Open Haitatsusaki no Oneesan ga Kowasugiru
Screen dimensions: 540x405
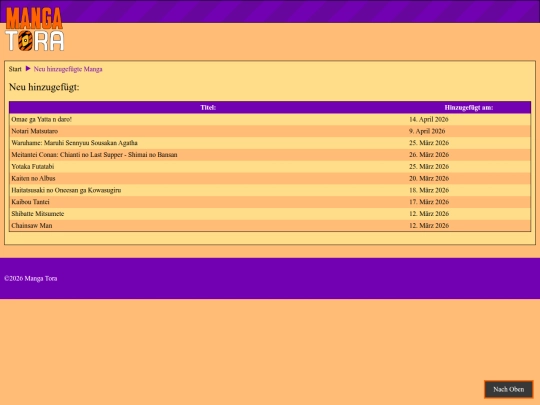tap(66, 190)
